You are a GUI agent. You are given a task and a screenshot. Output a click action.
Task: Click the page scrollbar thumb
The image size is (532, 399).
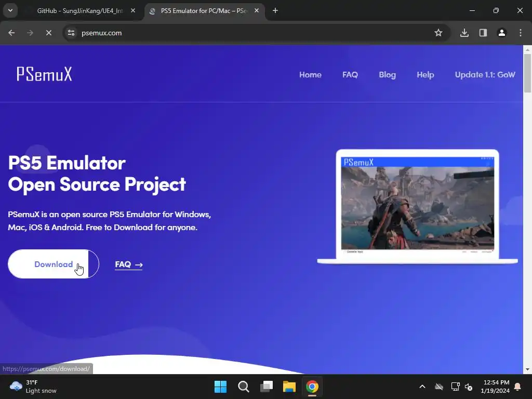pos(528,73)
